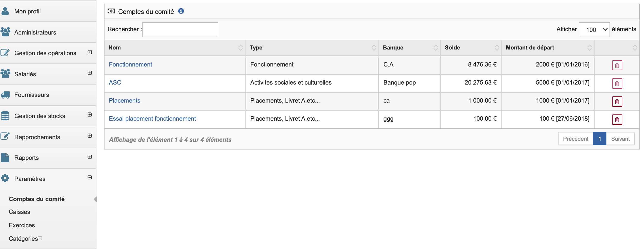
Task: Open the Afficher elements count dropdown
Action: [594, 30]
